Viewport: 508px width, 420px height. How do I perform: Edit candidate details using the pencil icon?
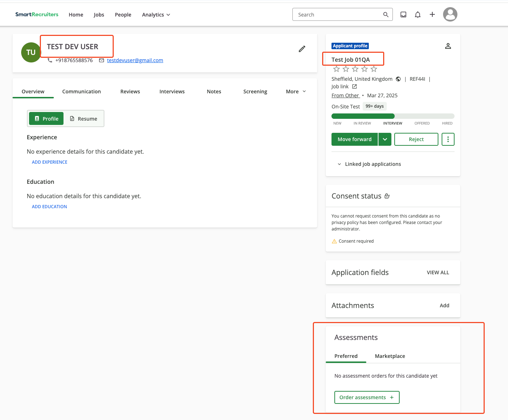pos(302,49)
